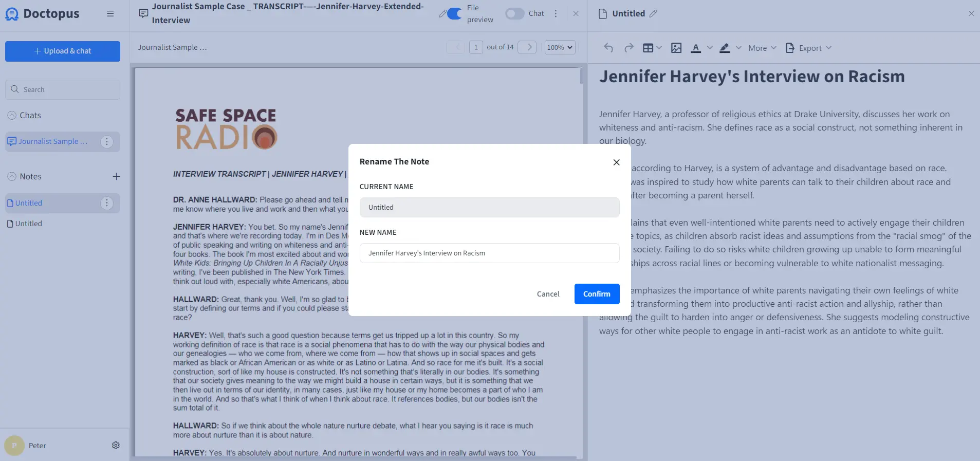Open options for the highlighted Untitled note
The height and width of the screenshot is (461, 980).
[x=106, y=204]
